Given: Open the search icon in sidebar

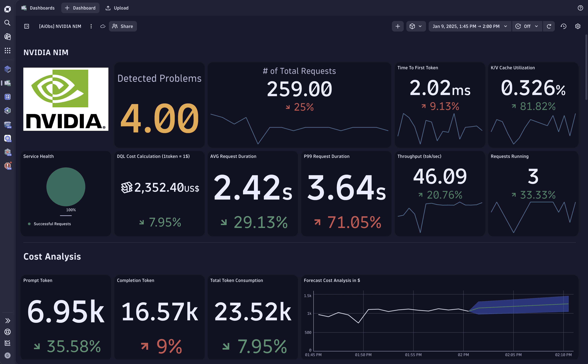Looking at the screenshot, I should (x=7, y=23).
